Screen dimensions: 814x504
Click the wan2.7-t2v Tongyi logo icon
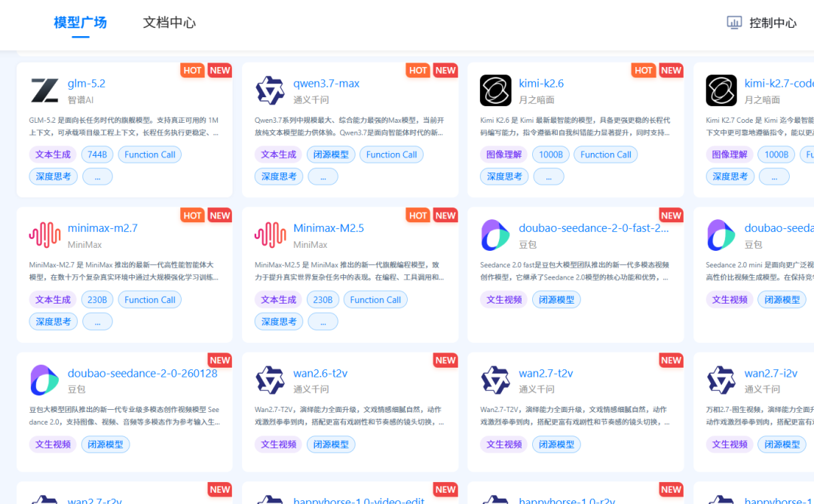[495, 380]
